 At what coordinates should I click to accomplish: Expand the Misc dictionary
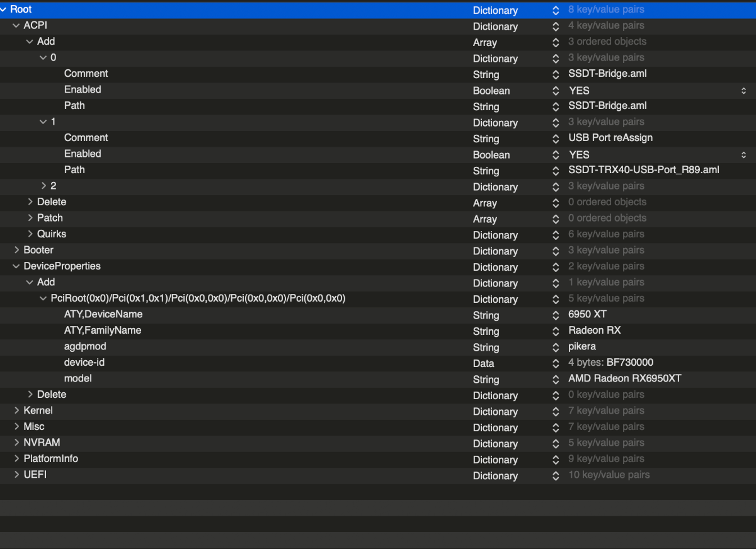point(17,427)
